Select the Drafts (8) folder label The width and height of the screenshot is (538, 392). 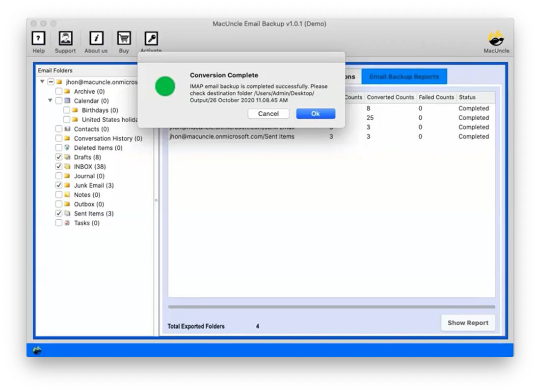tap(87, 157)
